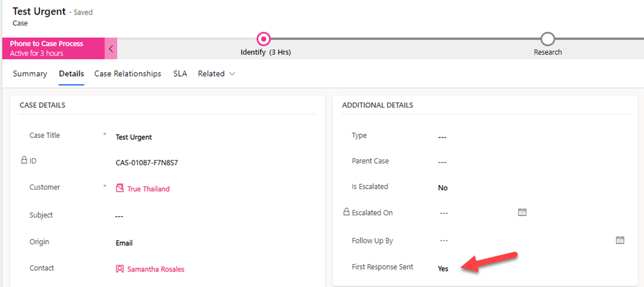
Task: Select the SLA tab
Action: pyautogui.click(x=180, y=74)
